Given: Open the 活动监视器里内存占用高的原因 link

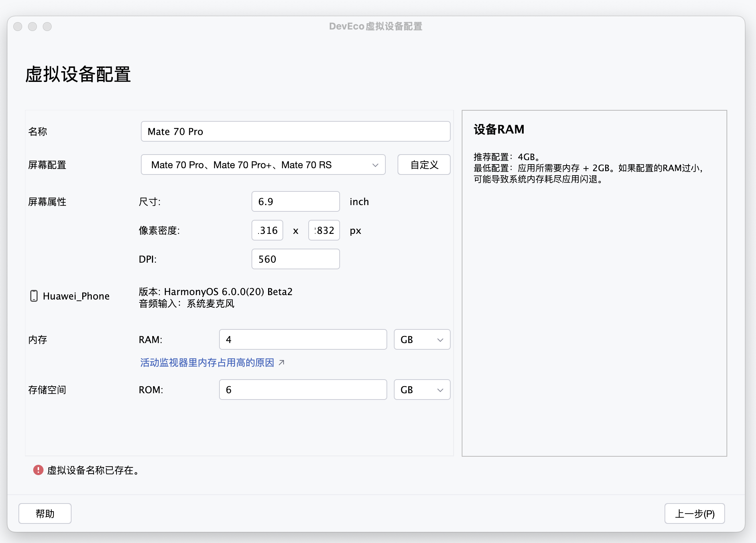Looking at the screenshot, I should tap(207, 363).
